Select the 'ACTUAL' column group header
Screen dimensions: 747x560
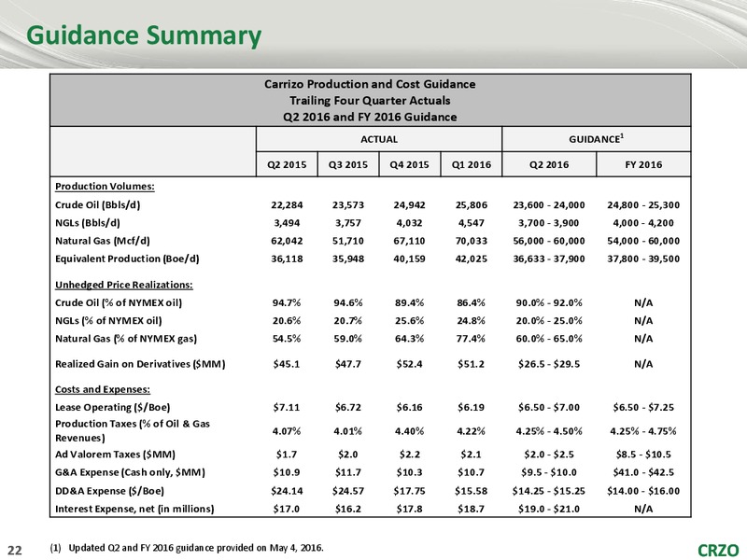coord(379,139)
